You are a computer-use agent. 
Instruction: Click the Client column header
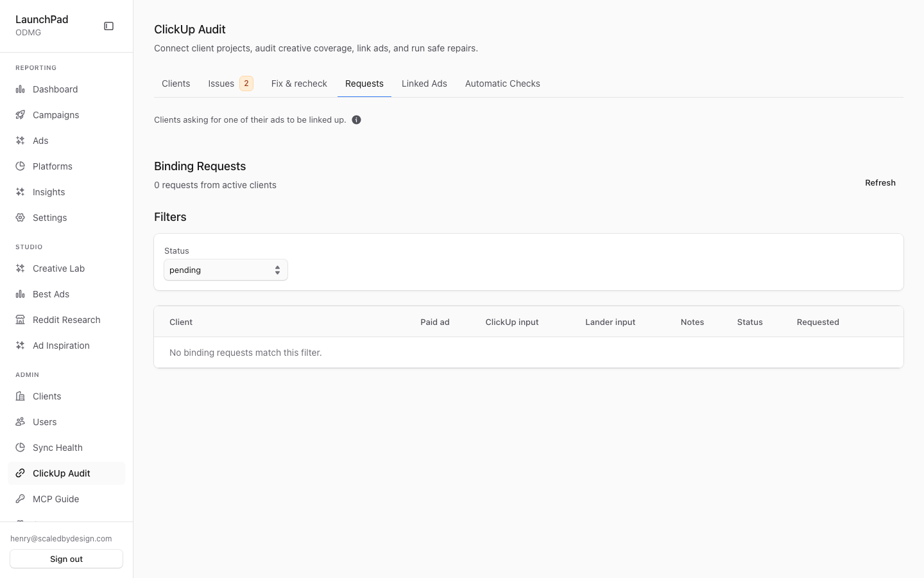pyautogui.click(x=181, y=322)
